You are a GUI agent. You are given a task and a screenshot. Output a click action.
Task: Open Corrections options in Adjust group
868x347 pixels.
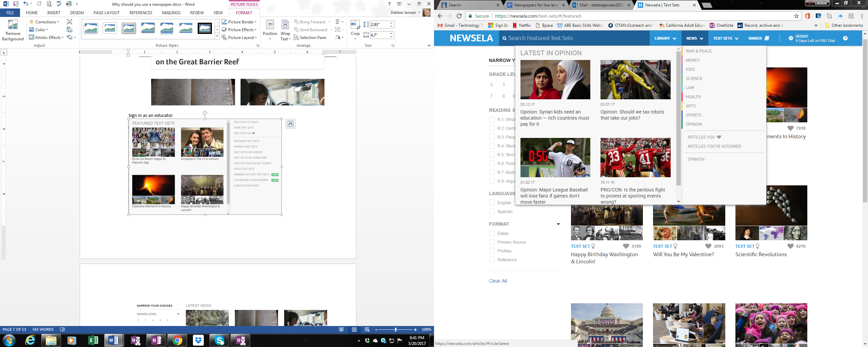[x=44, y=22]
